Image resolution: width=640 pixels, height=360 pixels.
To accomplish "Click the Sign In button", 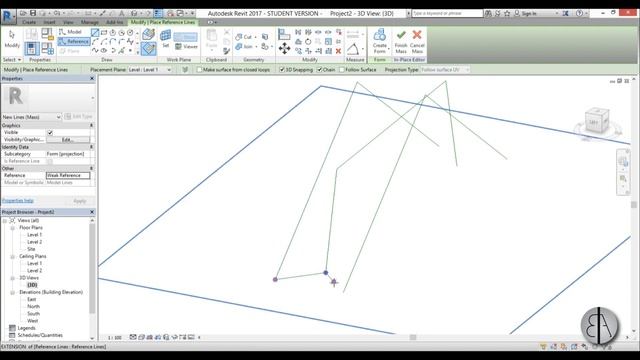I will click(525, 13).
